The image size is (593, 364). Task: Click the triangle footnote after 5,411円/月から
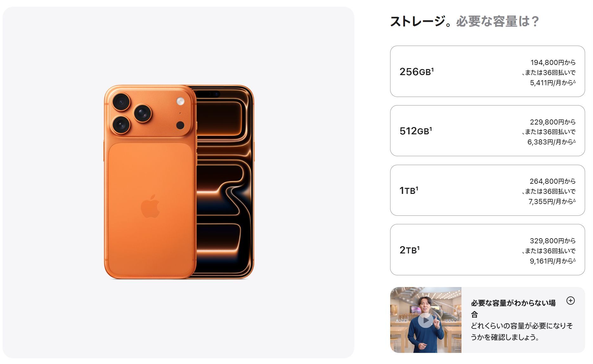click(574, 81)
